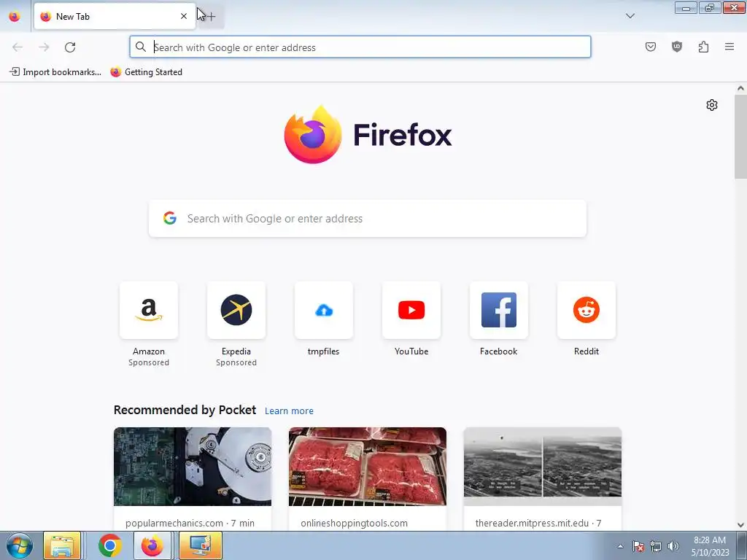Expand the list all tabs chevron
747x560 pixels.
tap(630, 16)
